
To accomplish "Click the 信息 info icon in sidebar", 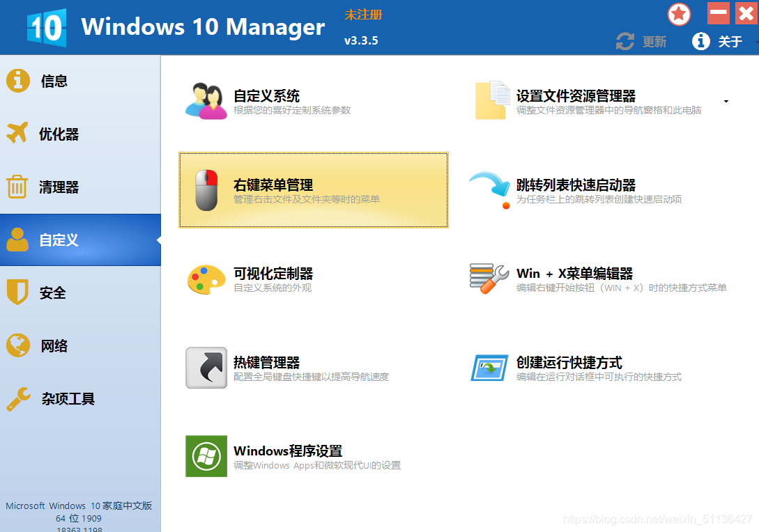I will click(18, 80).
